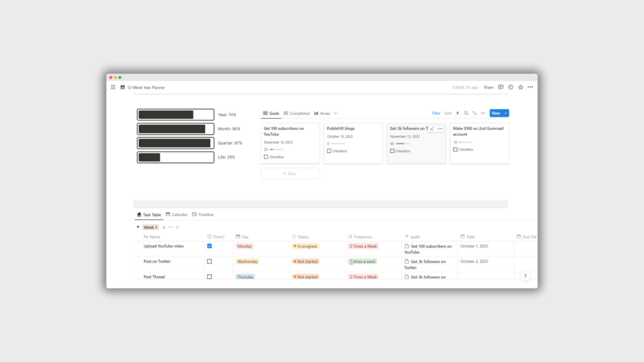Tick Checkbox on Publish10 blogs card
This screenshot has height=362, width=644.
tap(329, 151)
